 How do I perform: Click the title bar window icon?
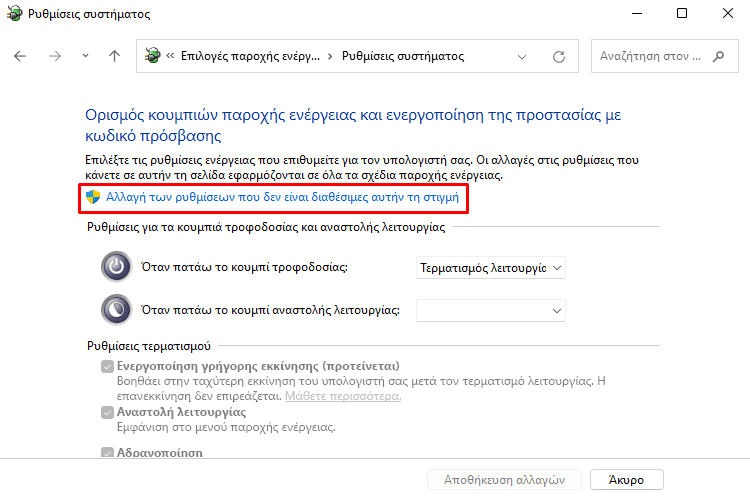point(14,13)
